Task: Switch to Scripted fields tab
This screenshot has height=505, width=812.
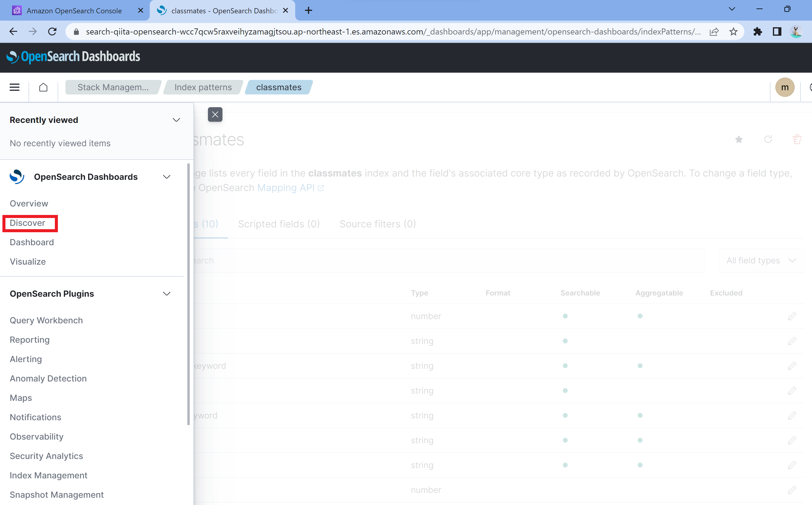Action: pyautogui.click(x=279, y=224)
